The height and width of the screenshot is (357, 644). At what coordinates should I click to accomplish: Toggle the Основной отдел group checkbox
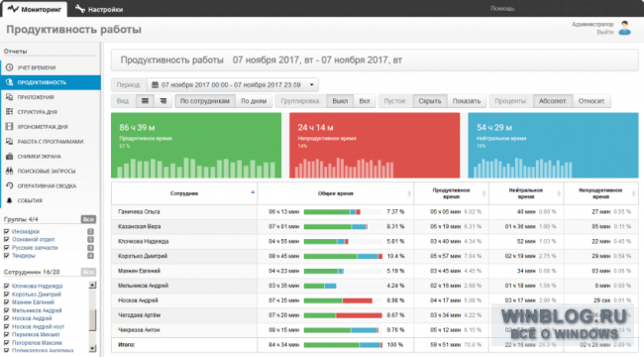coord(6,239)
